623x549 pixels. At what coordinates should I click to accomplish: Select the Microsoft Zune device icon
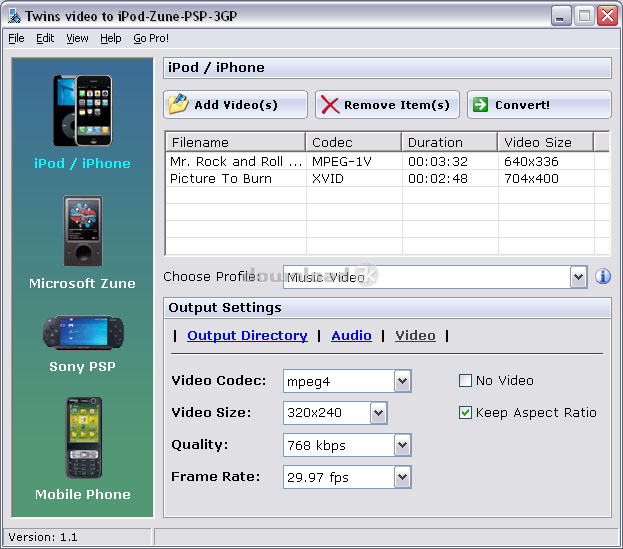click(x=83, y=231)
